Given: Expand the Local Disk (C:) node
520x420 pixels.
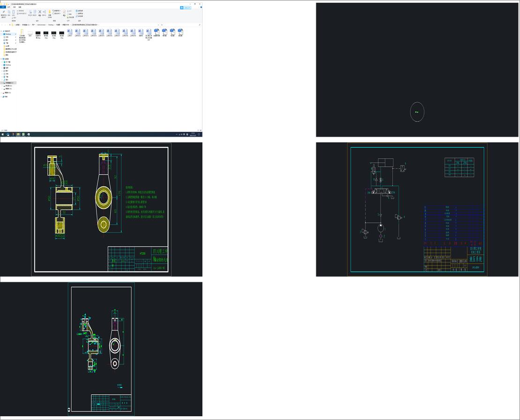Looking at the screenshot, I should 2,83.
